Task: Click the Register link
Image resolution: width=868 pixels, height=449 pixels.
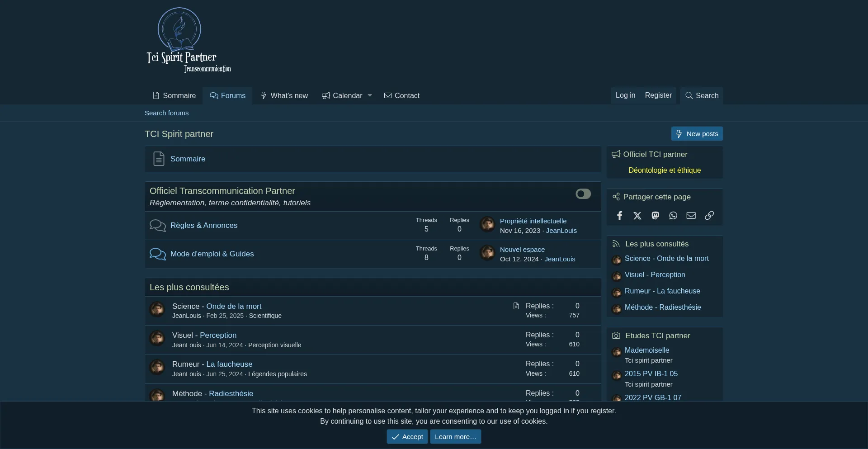Action: click(x=658, y=95)
